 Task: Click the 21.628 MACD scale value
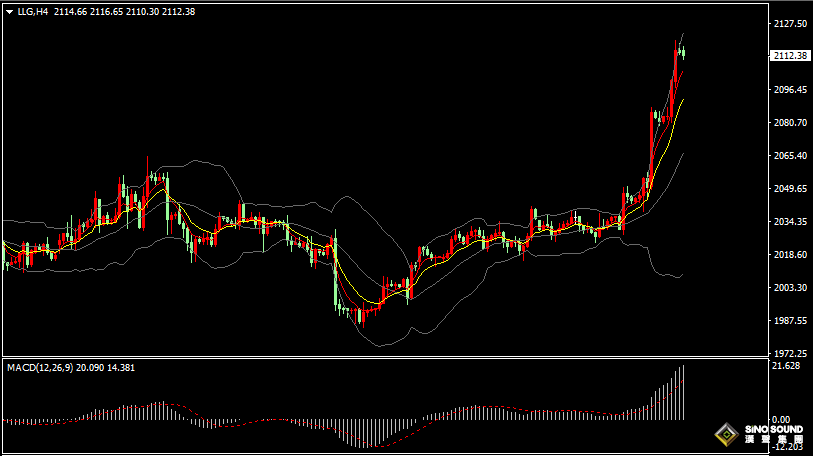pyautogui.click(x=786, y=366)
